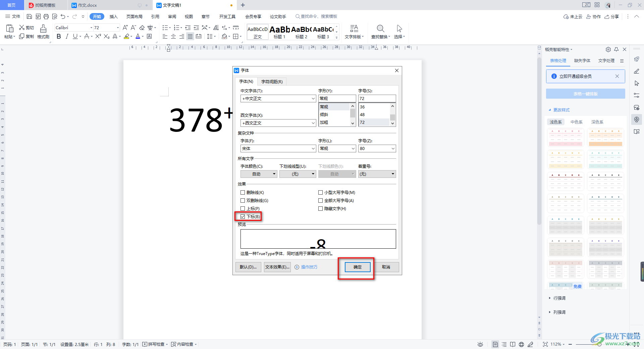Click the Print icon in quick toolbar

[x=46, y=16]
